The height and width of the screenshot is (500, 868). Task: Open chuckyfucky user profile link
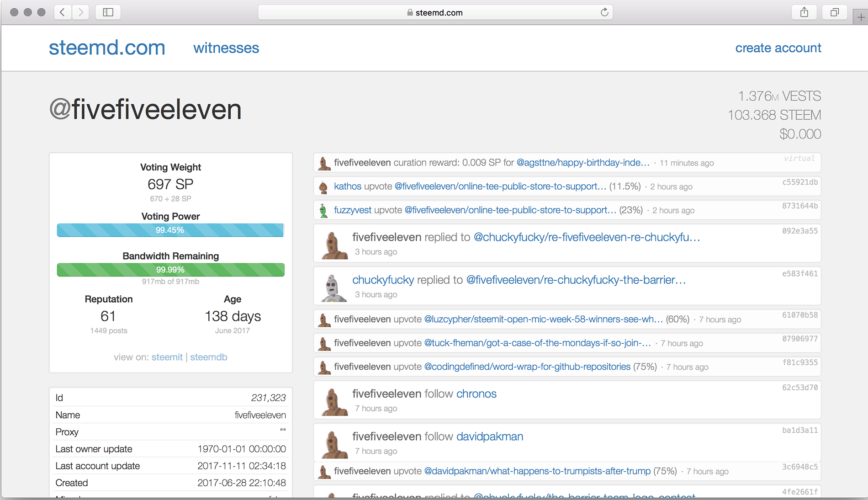383,280
